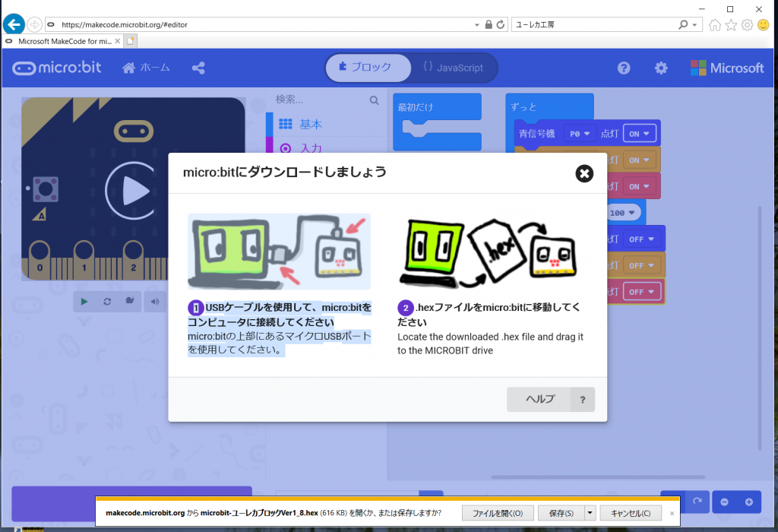Click the Microsoft logo

click(727, 68)
